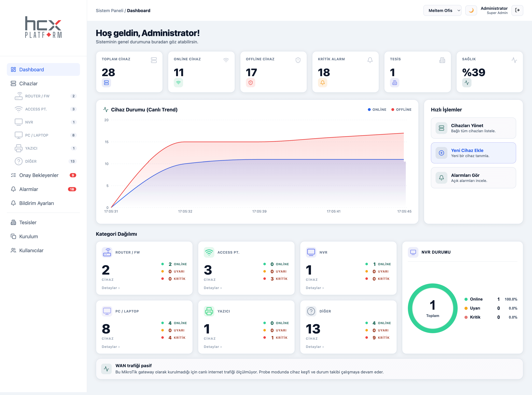Click the green NVR status donut chart

pyautogui.click(x=433, y=308)
